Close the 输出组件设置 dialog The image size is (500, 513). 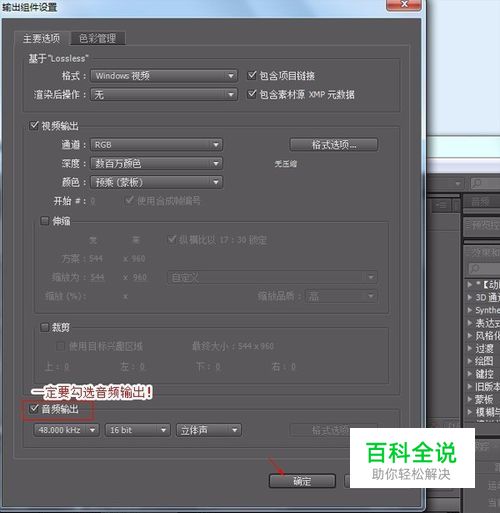(x=404, y=5)
